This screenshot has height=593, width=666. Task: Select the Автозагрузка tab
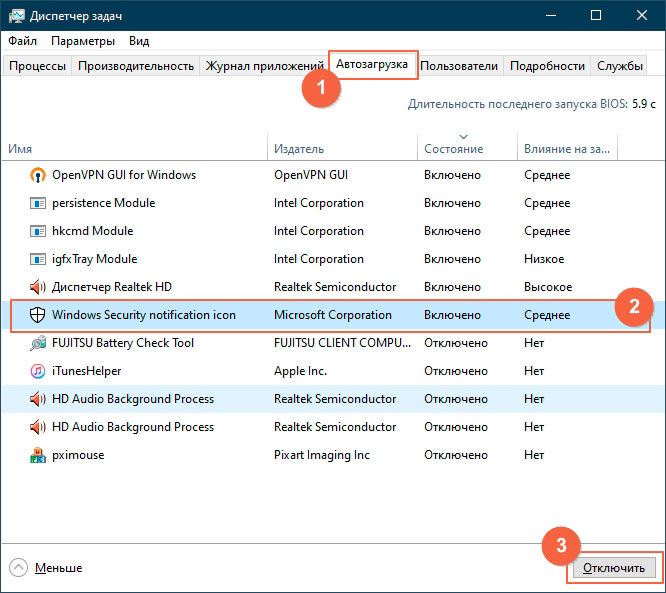pos(372,64)
